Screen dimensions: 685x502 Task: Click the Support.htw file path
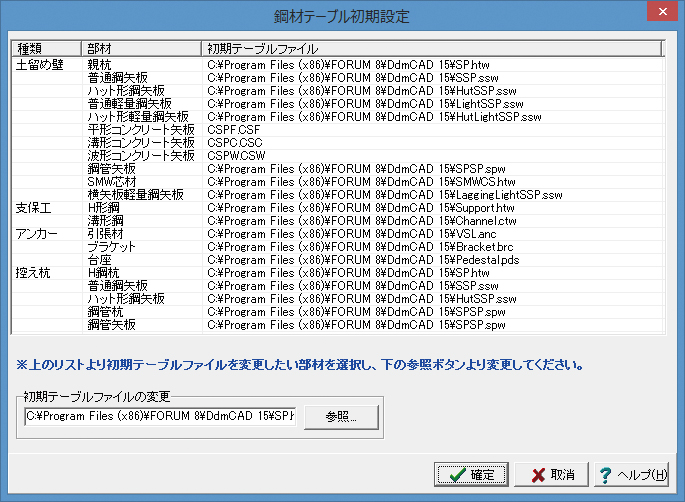pyautogui.click(x=361, y=208)
